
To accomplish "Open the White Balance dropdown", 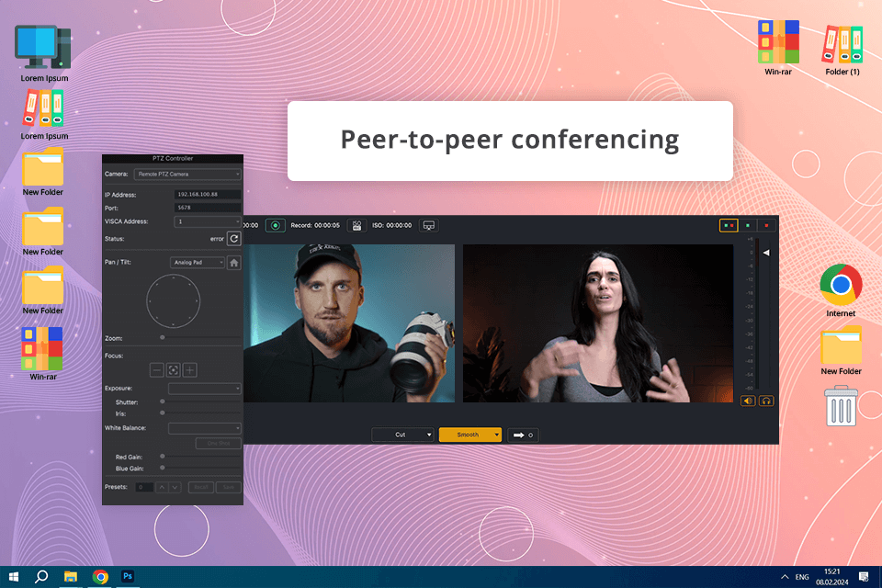I will pyautogui.click(x=205, y=428).
